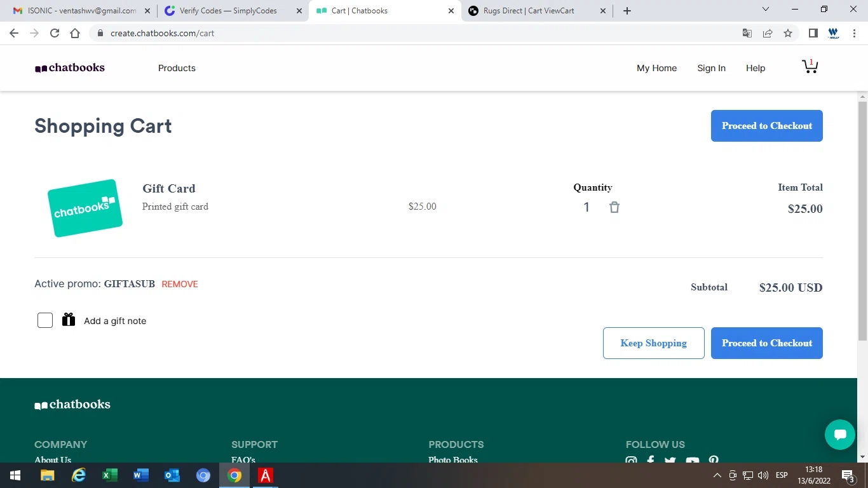The width and height of the screenshot is (868, 488).
Task: Open About Us footer link
Action: tap(53, 459)
